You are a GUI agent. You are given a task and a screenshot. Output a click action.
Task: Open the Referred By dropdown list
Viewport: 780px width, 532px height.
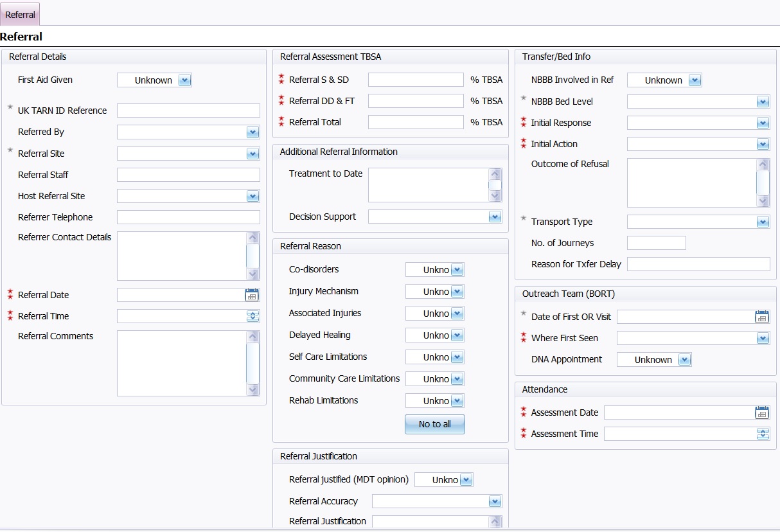coord(253,132)
